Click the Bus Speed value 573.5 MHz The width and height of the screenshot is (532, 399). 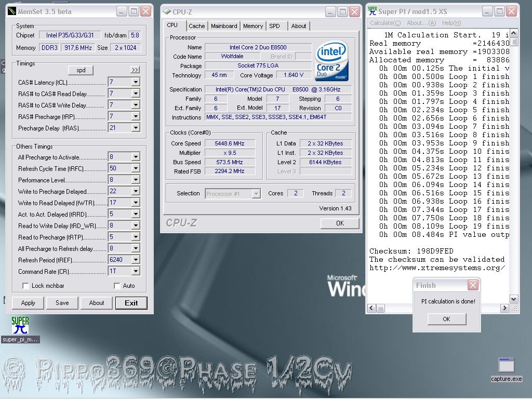[229, 162]
